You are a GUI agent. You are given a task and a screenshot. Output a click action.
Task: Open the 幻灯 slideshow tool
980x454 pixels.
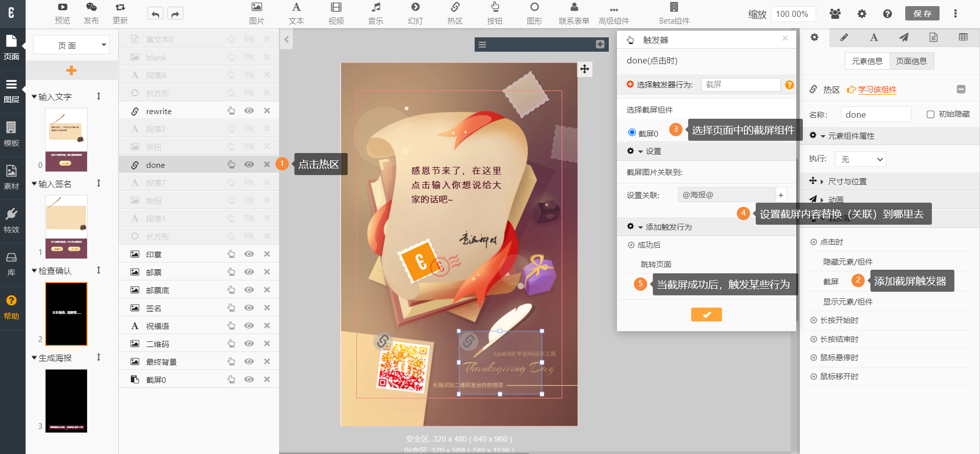[415, 13]
